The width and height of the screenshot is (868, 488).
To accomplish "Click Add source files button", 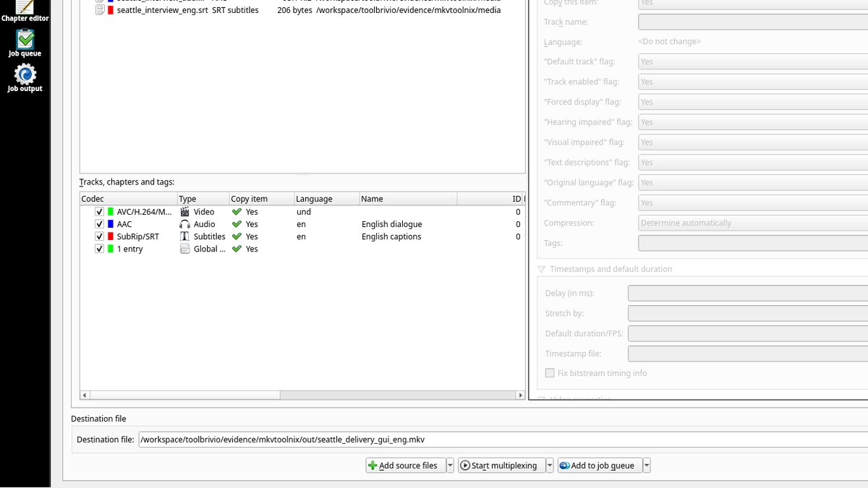I will click(406, 466).
